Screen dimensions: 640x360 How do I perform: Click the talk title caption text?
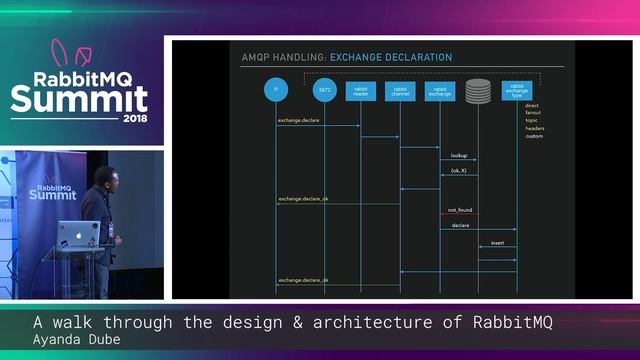tap(293, 322)
